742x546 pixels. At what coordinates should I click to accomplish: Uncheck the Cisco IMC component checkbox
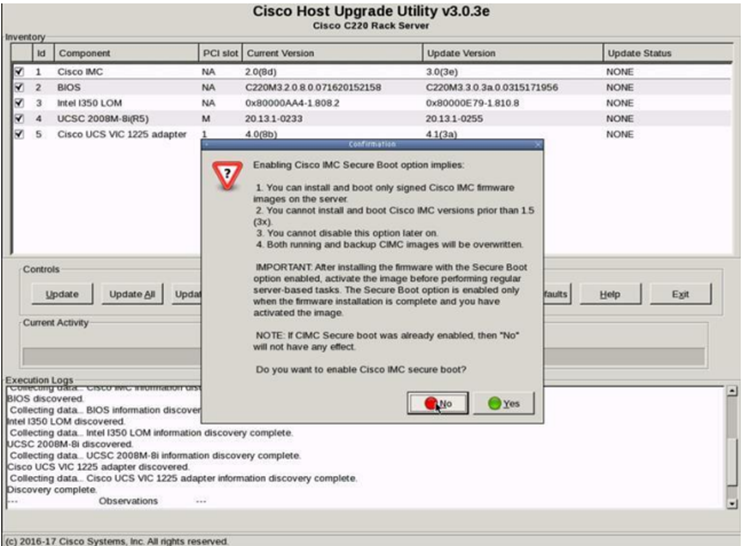pyautogui.click(x=19, y=72)
